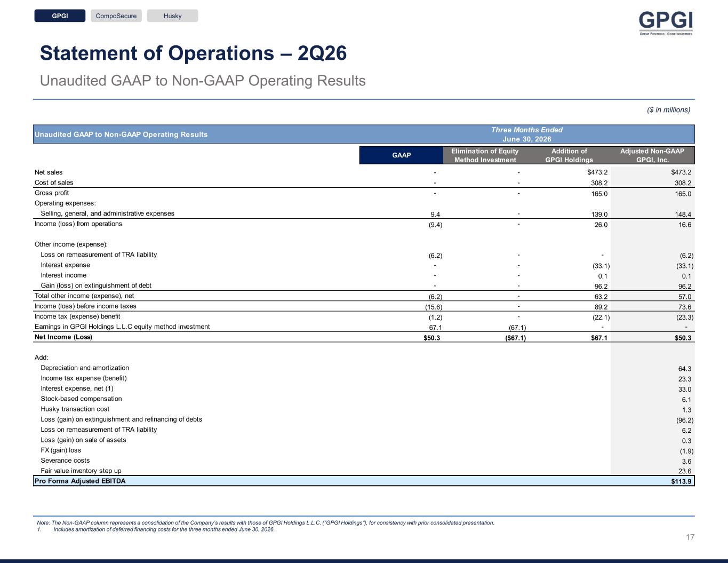Image resolution: width=728 pixels, height=563 pixels.
Task: Click 'Loss (gain) on extinguishment and refinancing of debts'
Action: pos(121,419)
